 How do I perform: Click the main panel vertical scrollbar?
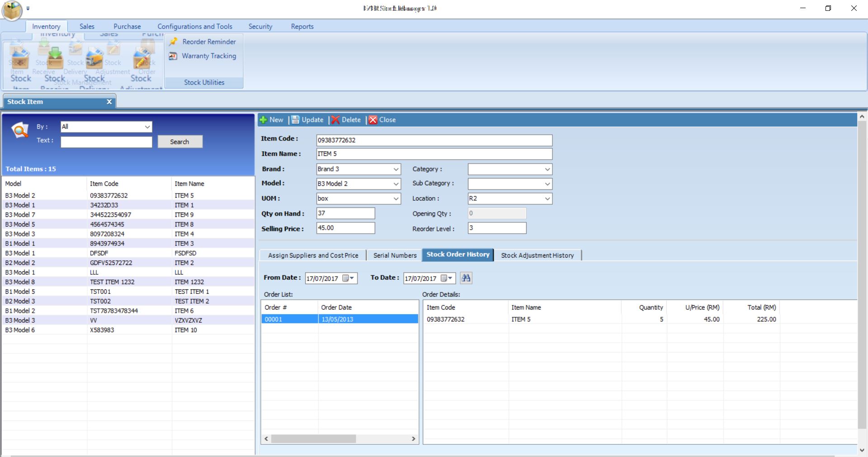(862, 275)
